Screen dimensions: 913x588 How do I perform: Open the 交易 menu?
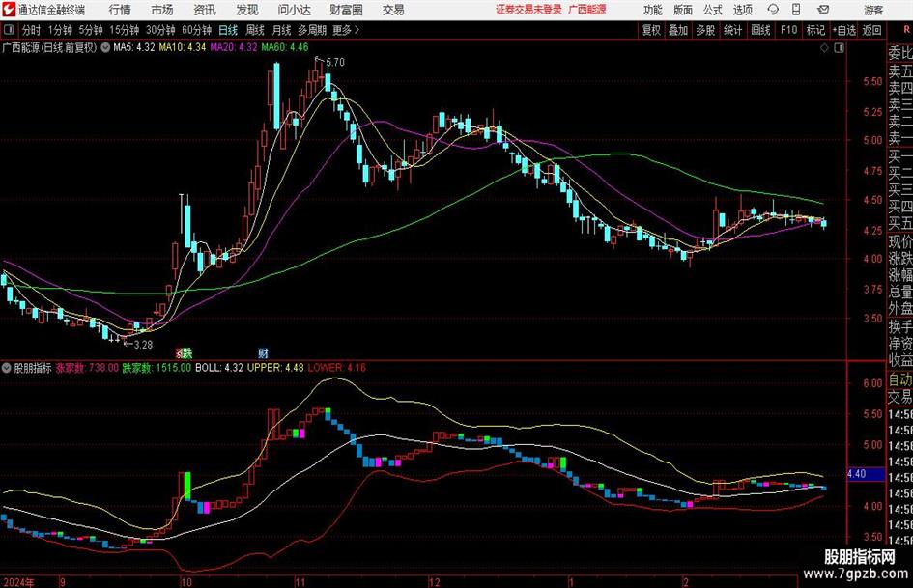393,10
